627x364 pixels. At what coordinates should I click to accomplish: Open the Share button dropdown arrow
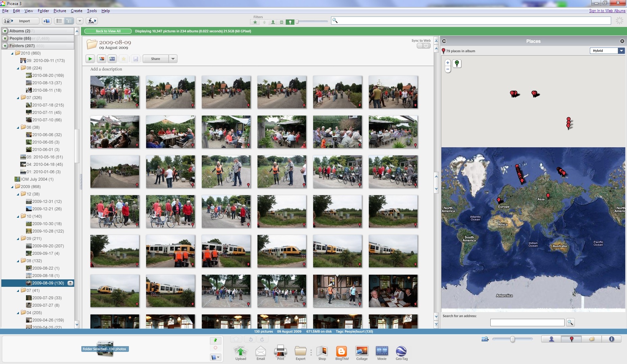pyautogui.click(x=173, y=59)
